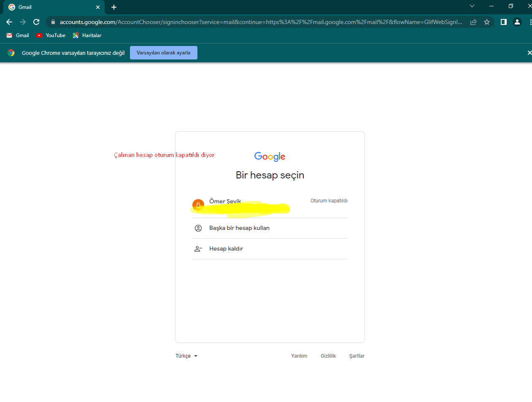Screen dimensions: 532x402
Task: Open the Türkçe language dropdown
Action: tap(186, 356)
